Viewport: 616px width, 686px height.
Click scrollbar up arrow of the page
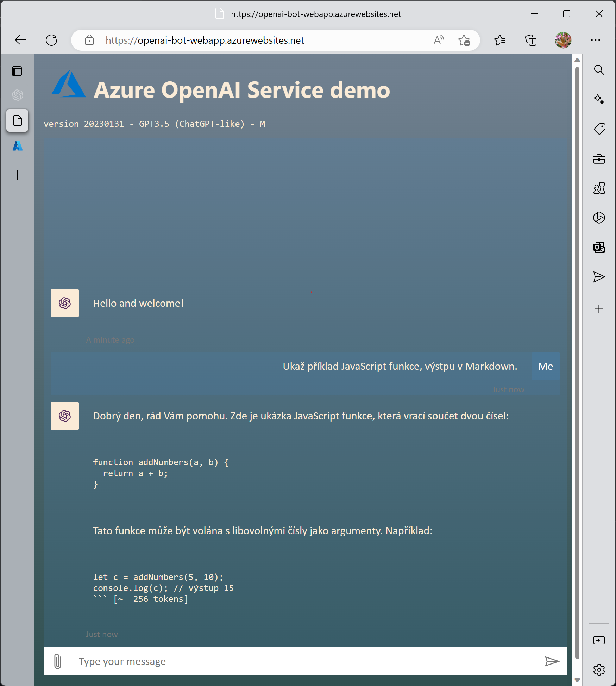point(577,60)
